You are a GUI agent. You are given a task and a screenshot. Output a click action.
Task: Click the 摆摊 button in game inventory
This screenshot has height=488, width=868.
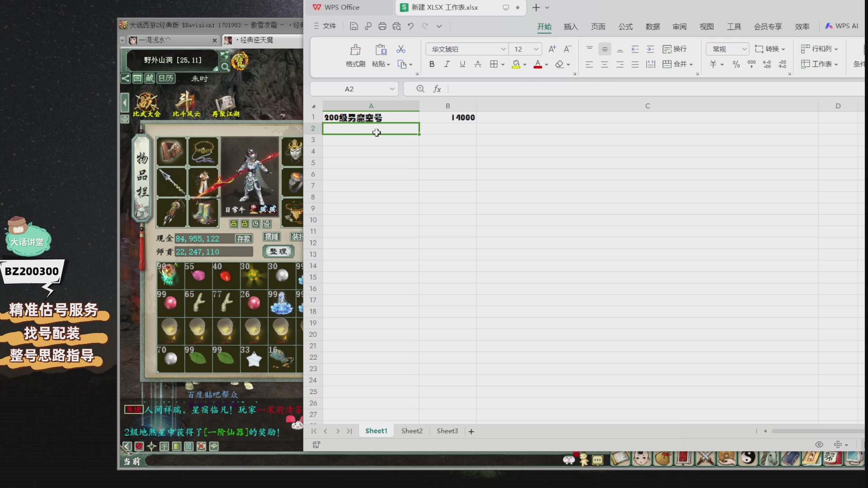pos(271,237)
